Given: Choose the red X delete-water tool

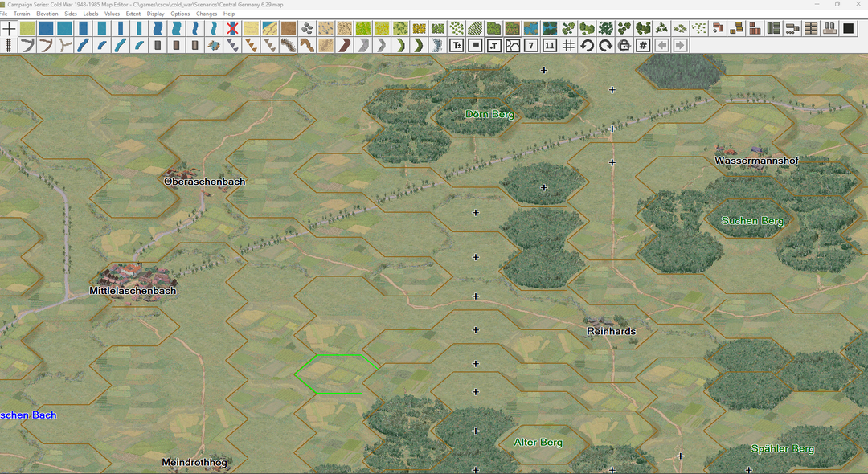Looking at the screenshot, I should coord(232,27).
